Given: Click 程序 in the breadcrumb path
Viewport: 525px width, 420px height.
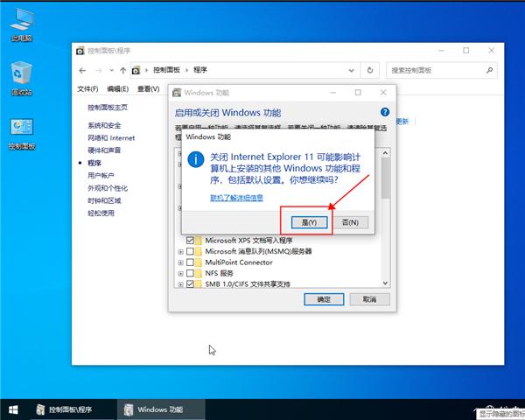Looking at the screenshot, I should 200,70.
